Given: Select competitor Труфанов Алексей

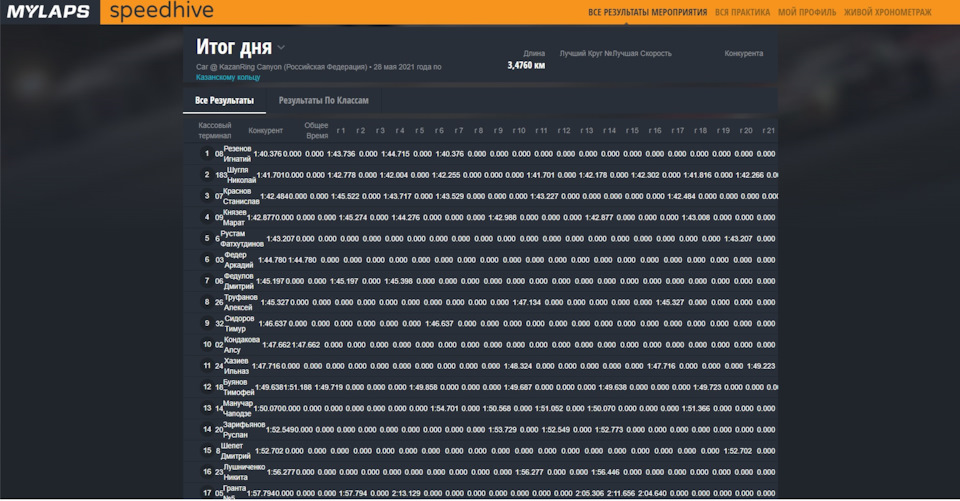Looking at the screenshot, I should coord(240,302).
